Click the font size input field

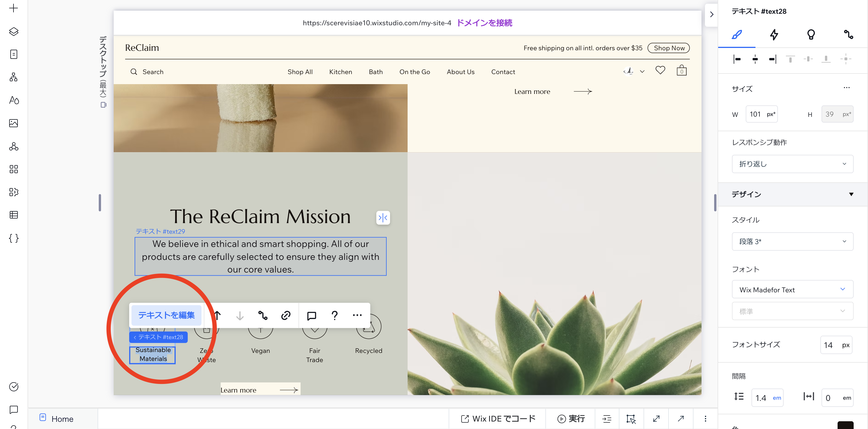pos(829,345)
